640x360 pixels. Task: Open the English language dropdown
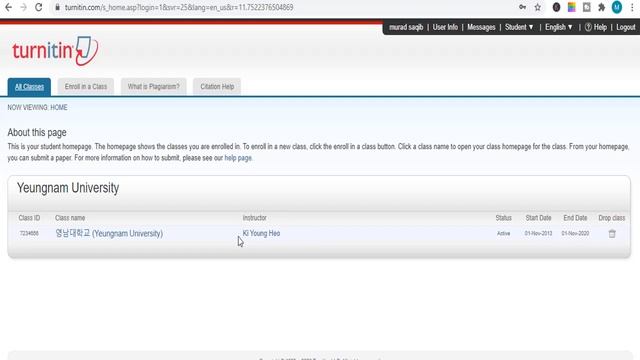(x=559, y=27)
